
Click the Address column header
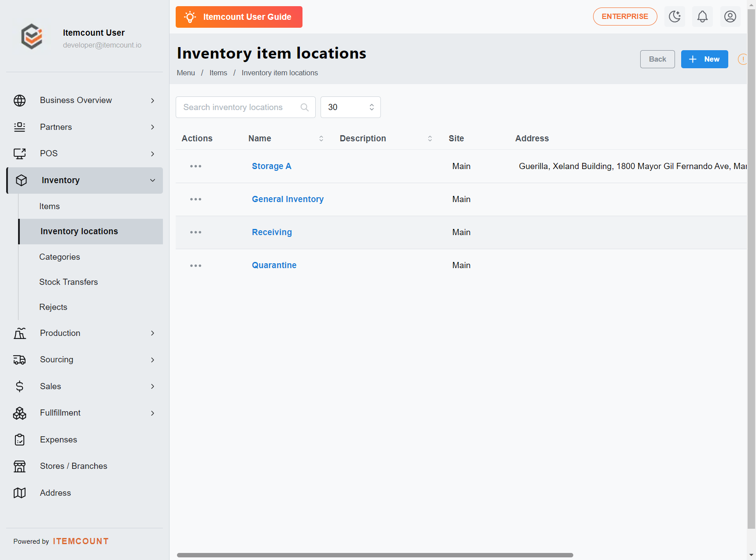tap(532, 139)
